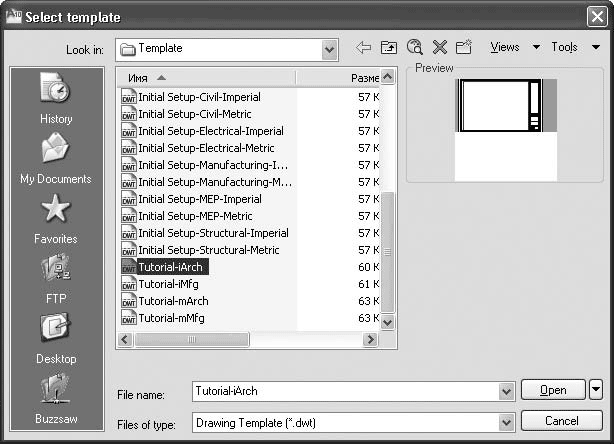Select the Buzzsaw location
Image resolution: width=614 pixels, height=444 pixels.
tap(56, 398)
